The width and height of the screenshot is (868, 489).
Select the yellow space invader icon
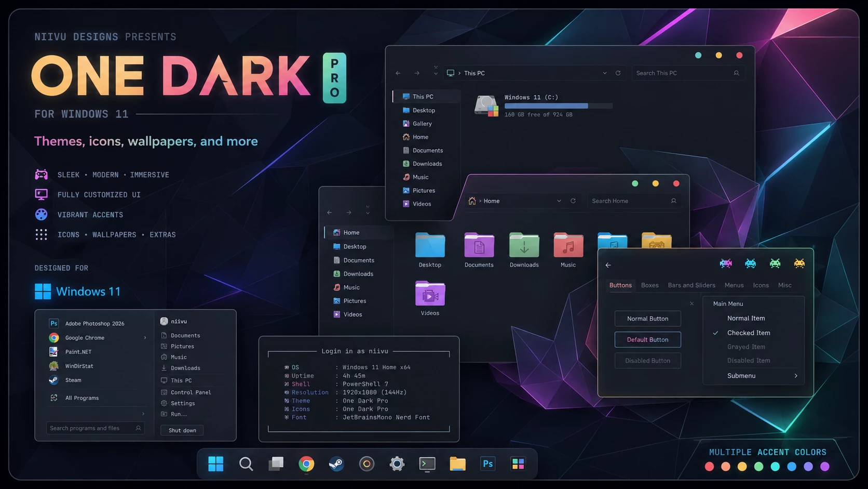[x=799, y=263]
